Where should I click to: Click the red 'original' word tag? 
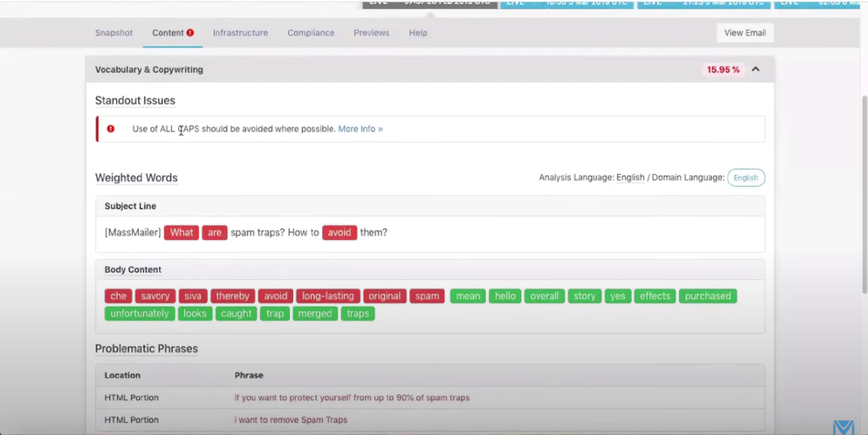[385, 296]
